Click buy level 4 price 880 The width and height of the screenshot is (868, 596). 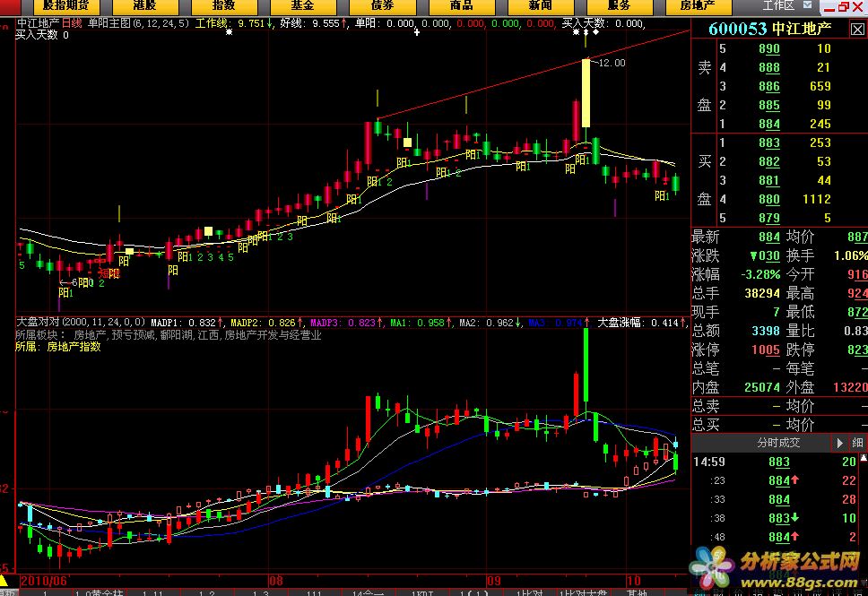(x=768, y=199)
